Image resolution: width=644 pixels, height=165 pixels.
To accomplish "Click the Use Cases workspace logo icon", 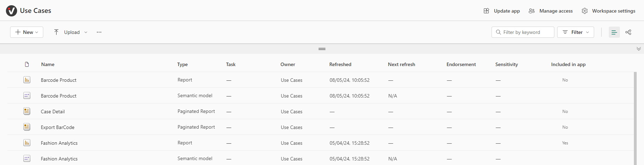I will coord(12,11).
